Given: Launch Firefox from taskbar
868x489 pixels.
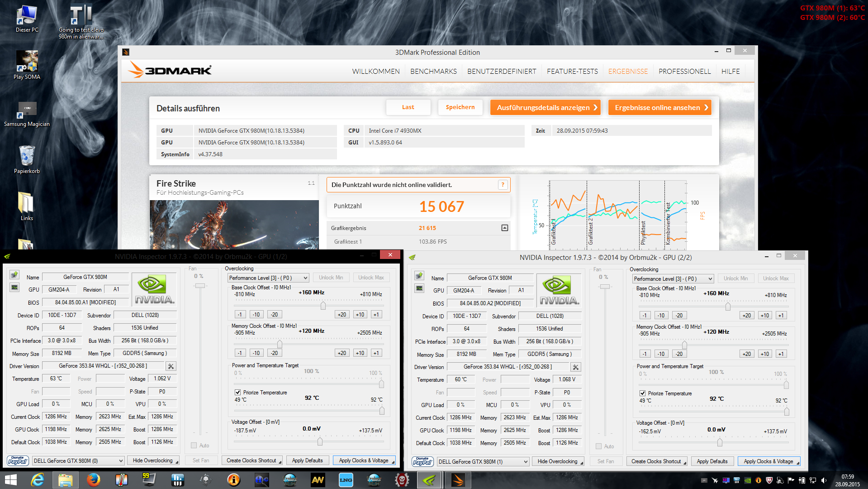Looking at the screenshot, I should 93,480.
